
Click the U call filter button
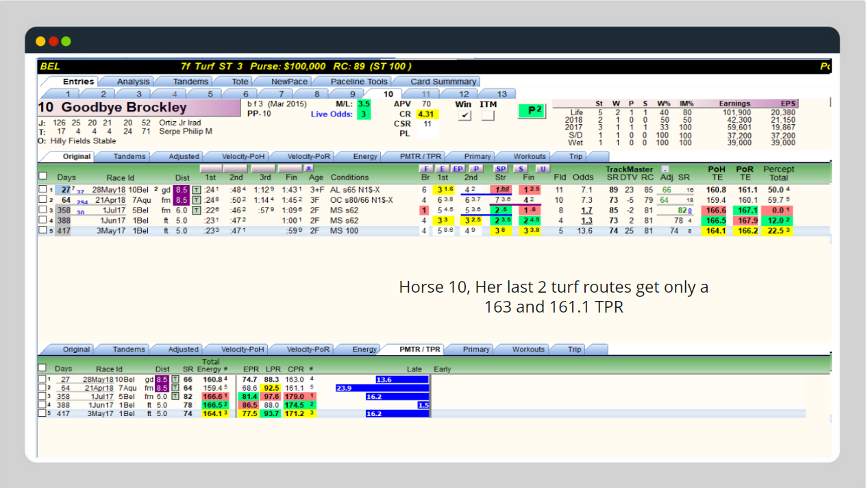[543, 169]
